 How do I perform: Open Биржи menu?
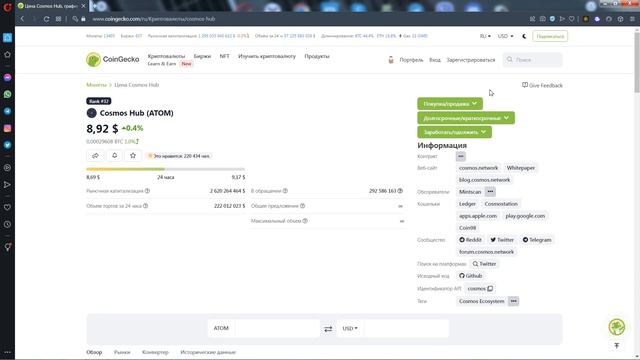(x=202, y=56)
